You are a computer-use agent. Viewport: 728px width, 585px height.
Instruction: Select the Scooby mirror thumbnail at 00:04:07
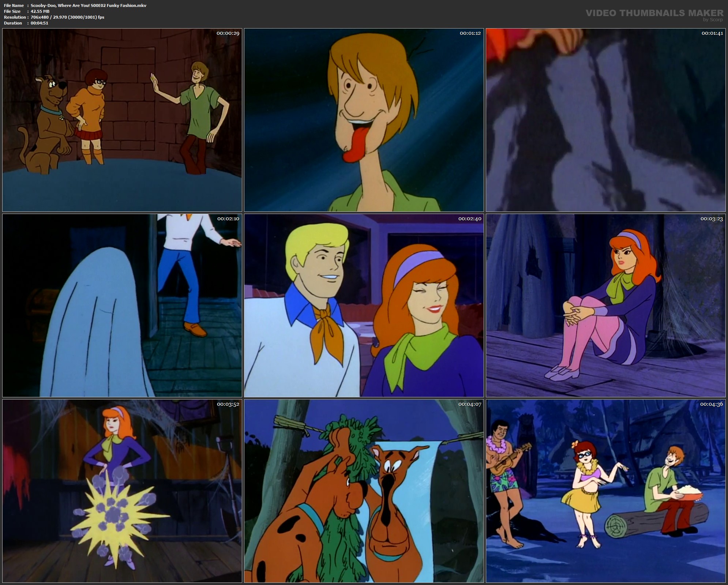point(364,491)
